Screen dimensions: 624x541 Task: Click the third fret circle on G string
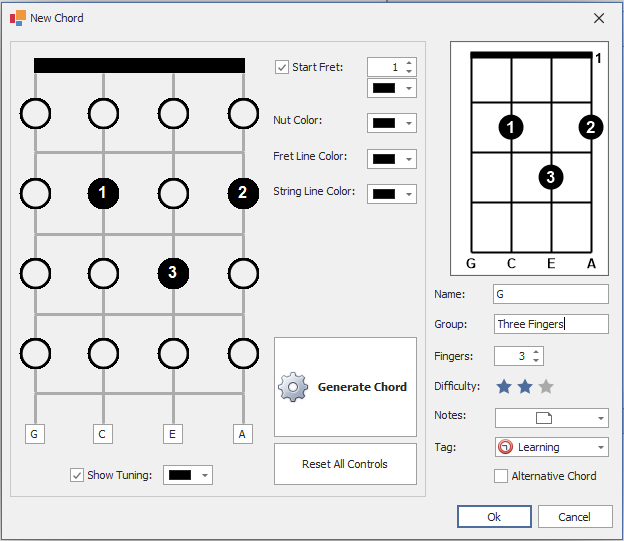35,272
